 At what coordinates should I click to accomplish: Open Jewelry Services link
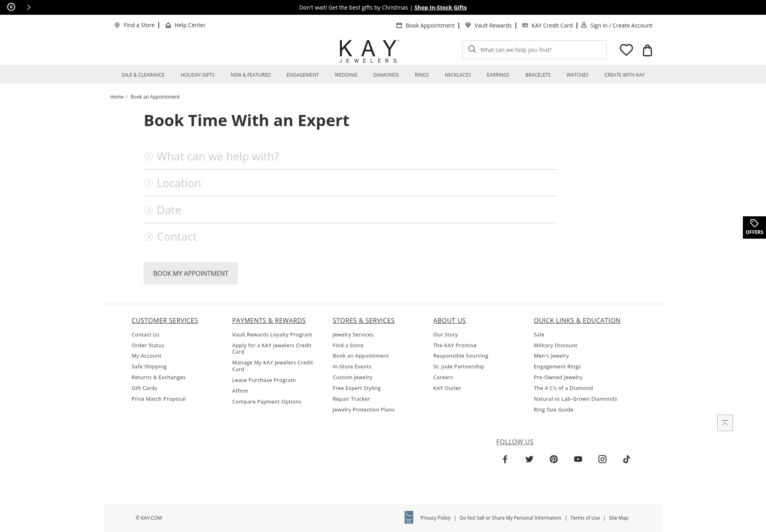coord(353,334)
